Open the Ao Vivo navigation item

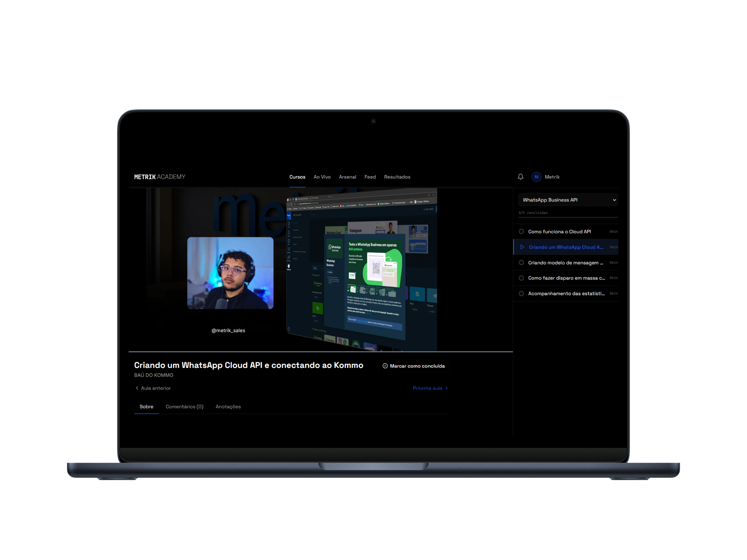(322, 177)
